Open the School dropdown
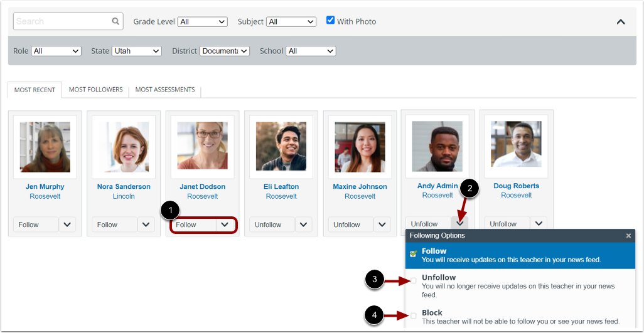 (x=311, y=51)
